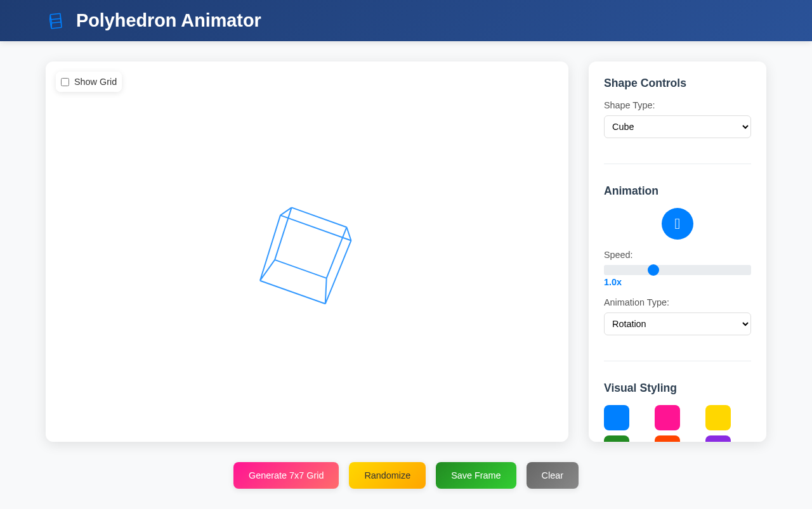The width and height of the screenshot is (812, 509).
Task: Click the play/pause animation icon
Action: click(x=677, y=223)
